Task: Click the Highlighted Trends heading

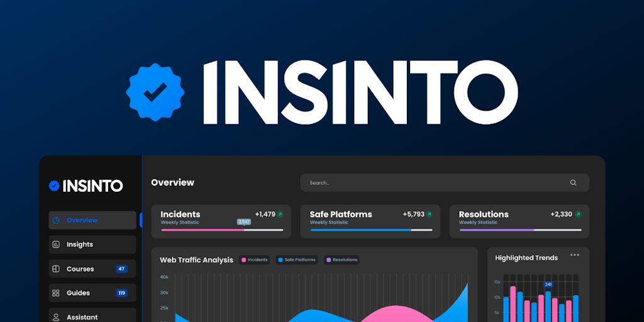Action: point(526,258)
